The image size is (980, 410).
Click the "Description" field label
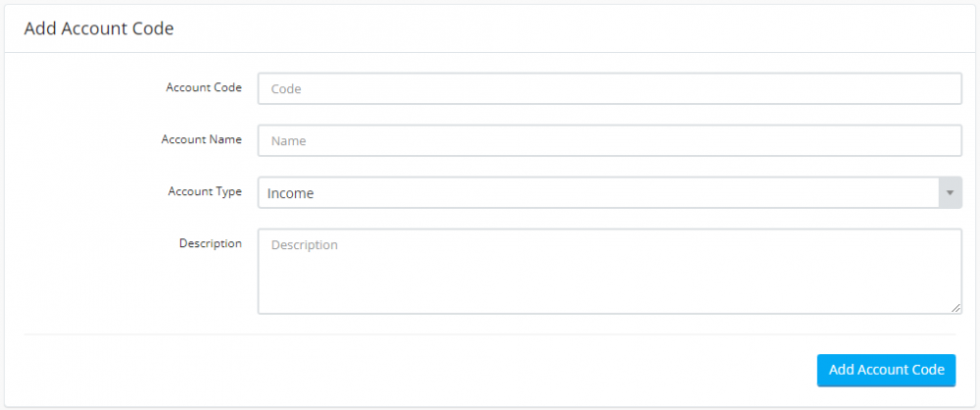(210, 243)
